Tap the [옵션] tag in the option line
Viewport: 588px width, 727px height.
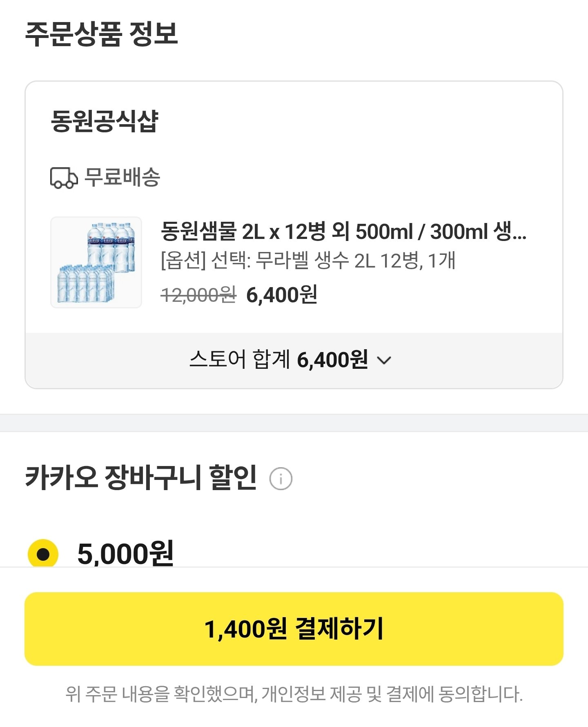[x=183, y=261]
